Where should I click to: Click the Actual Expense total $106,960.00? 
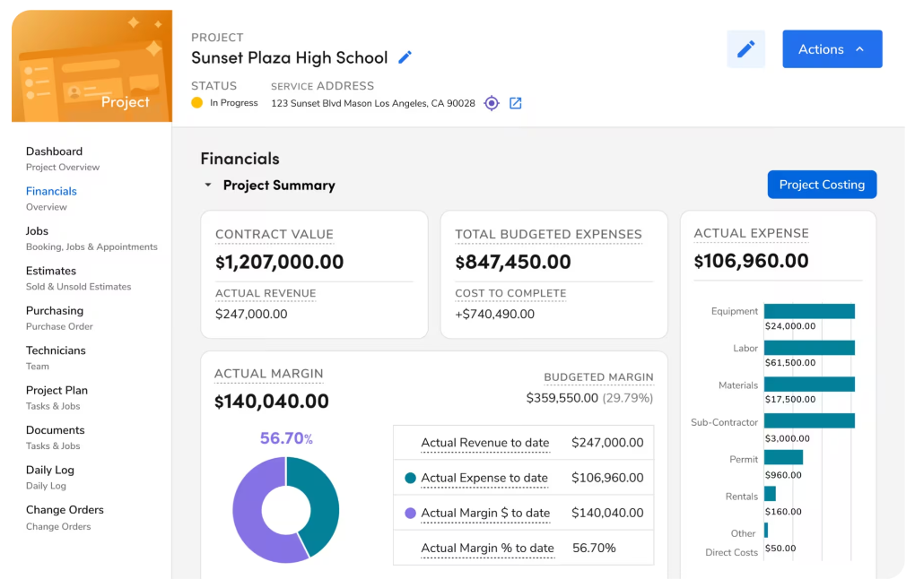(751, 261)
